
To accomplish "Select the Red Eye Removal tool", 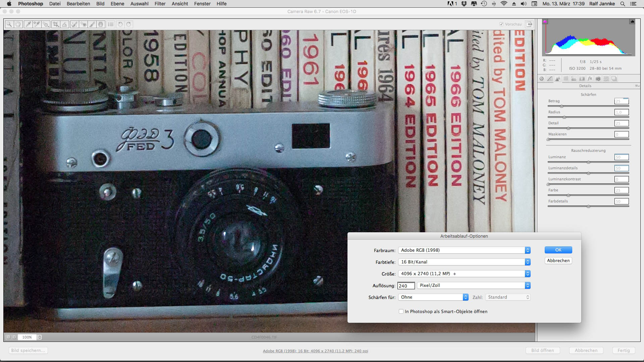I will tap(83, 24).
